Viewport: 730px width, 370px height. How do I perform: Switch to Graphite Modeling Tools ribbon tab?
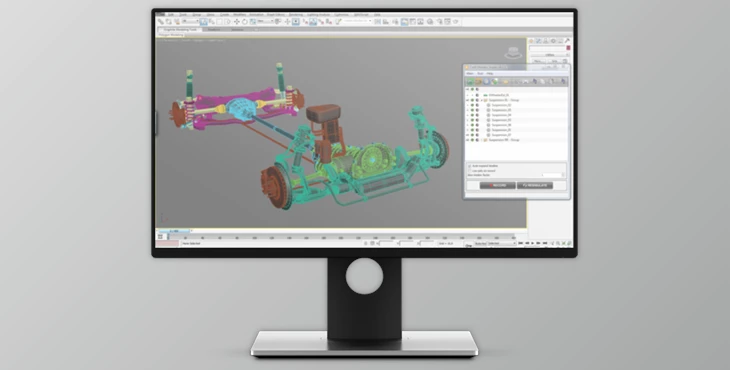(180, 30)
